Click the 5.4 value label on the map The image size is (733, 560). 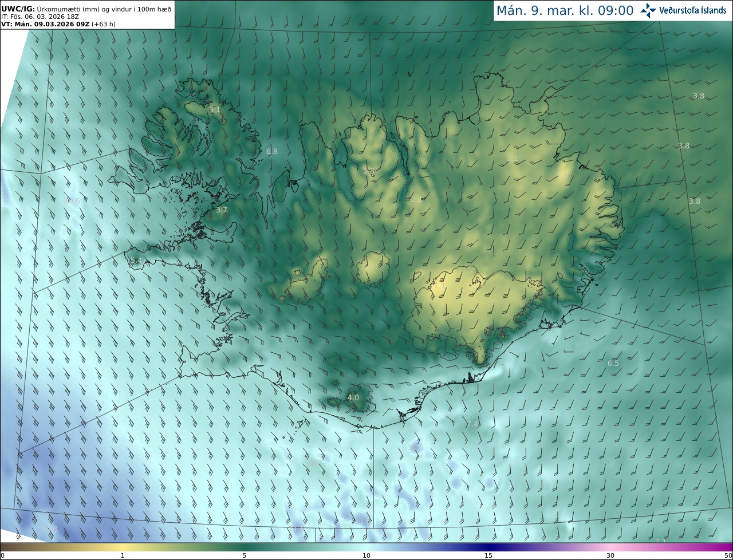(x=136, y=261)
